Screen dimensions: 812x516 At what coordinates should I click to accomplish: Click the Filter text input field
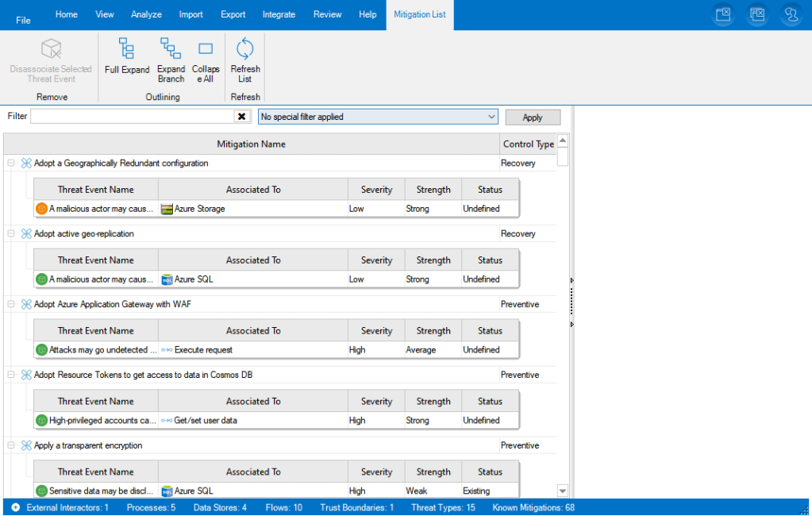(x=131, y=117)
